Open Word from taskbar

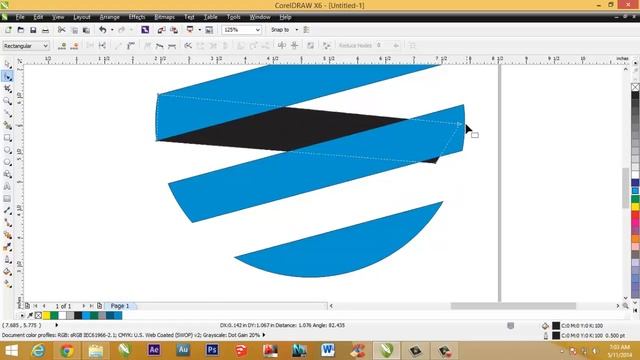[327, 350]
